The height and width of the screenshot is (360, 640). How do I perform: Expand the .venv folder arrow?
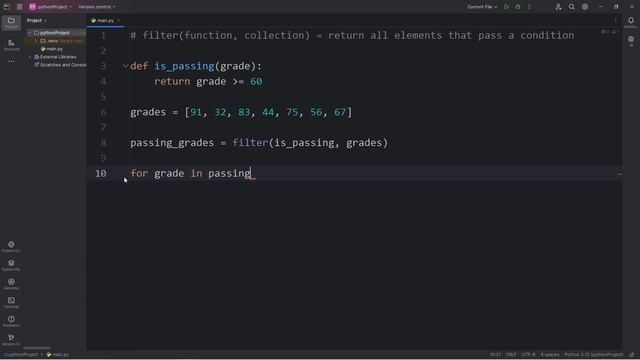(x=36, y=41)
